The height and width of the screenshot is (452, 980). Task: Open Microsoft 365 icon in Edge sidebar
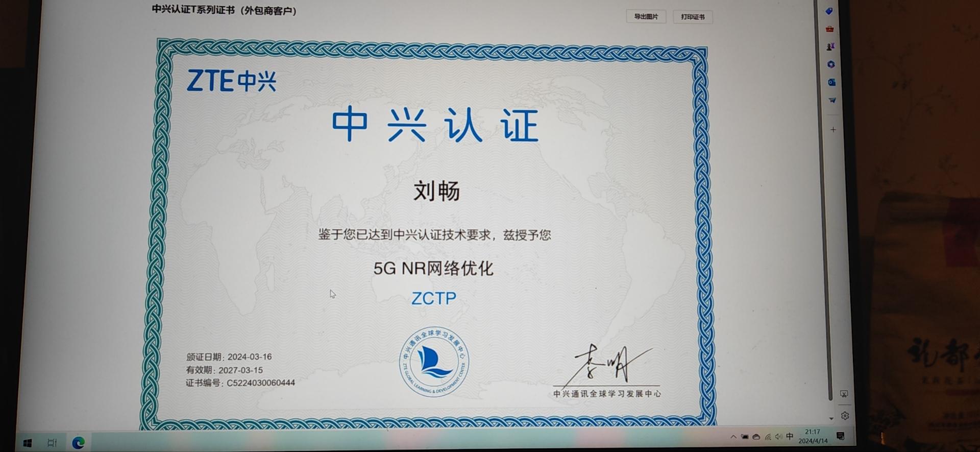pos(831,64)
